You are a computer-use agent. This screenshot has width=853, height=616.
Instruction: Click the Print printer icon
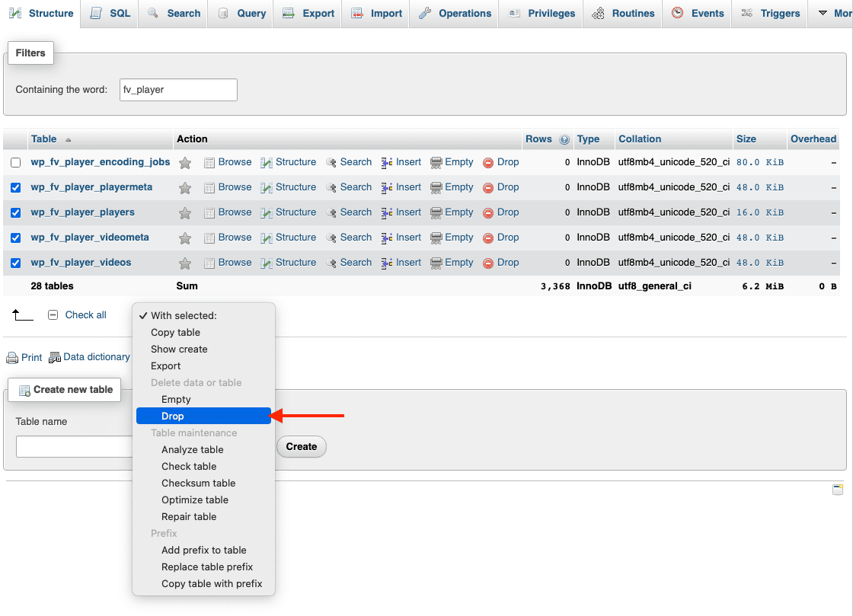(12, 358)
